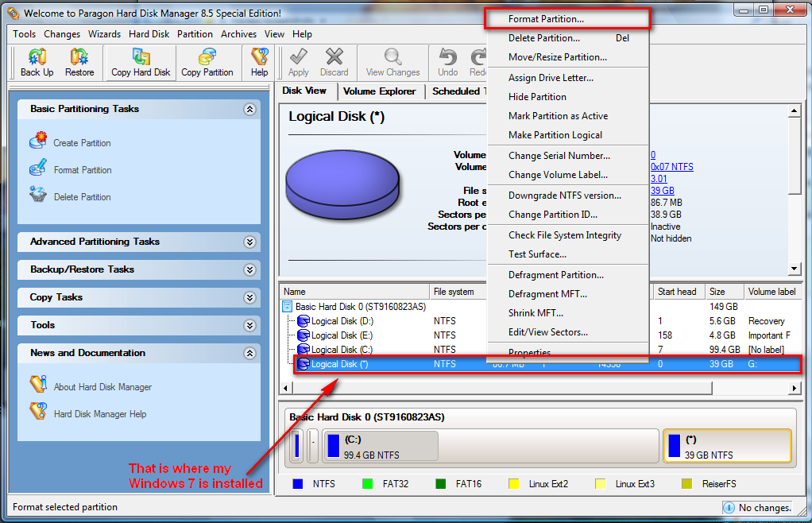Switch to the Volume Explorer tab
The height and width of the screenshot is (523, 812).
[x=379, y=91]
